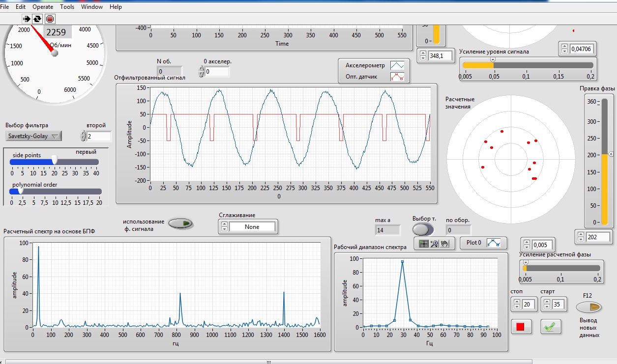Screen dimensions: 617x364
Task: Select the zoom magnifier graph tool
Action: 434,243
